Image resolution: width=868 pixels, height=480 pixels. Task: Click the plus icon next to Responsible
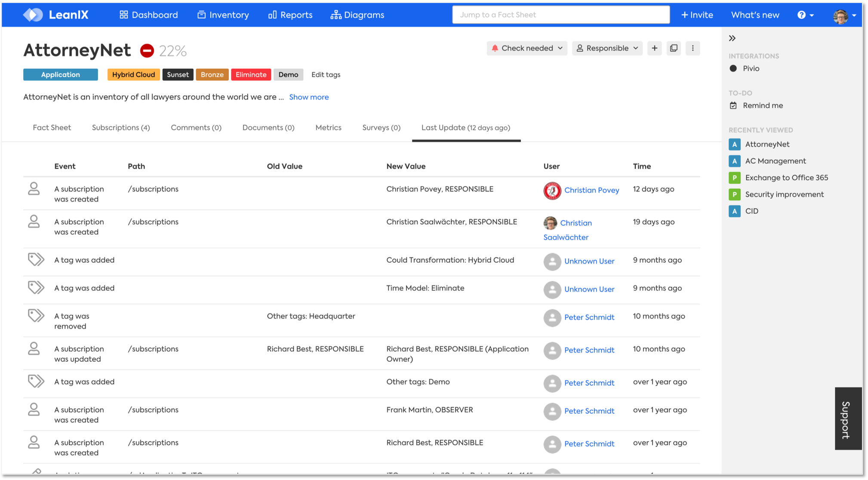(654, 48)
